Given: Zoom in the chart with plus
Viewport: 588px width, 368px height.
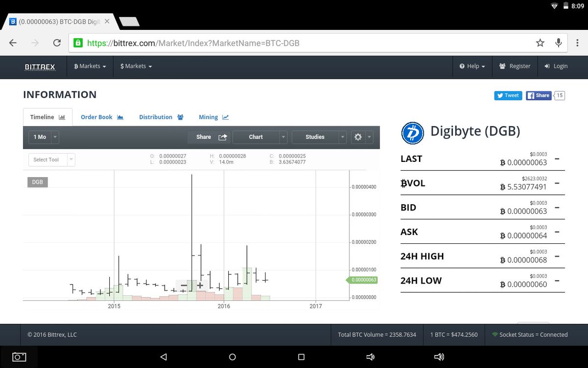Looking at the screenshot, I should pos(200,285).
